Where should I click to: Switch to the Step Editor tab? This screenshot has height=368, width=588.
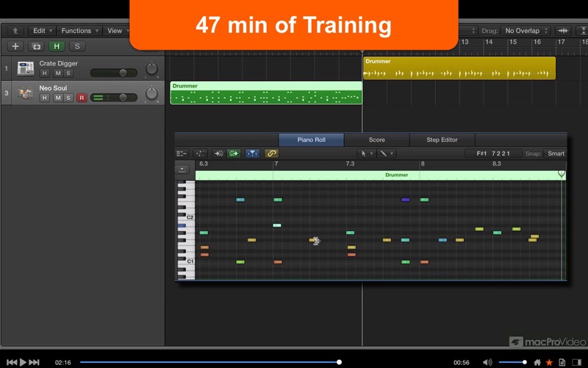(x=442, y=140)
